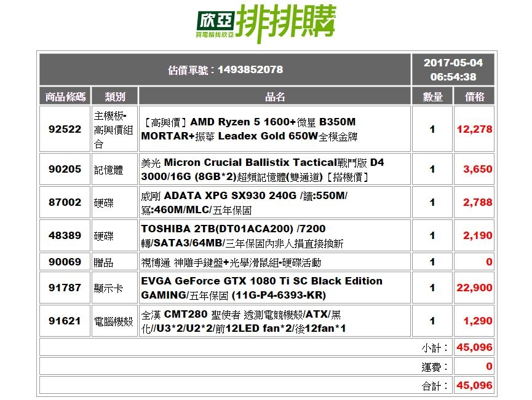Click the price 3,650
This screenshot has width=532, height=400.
pyautogui.click(x=478, y=169)
